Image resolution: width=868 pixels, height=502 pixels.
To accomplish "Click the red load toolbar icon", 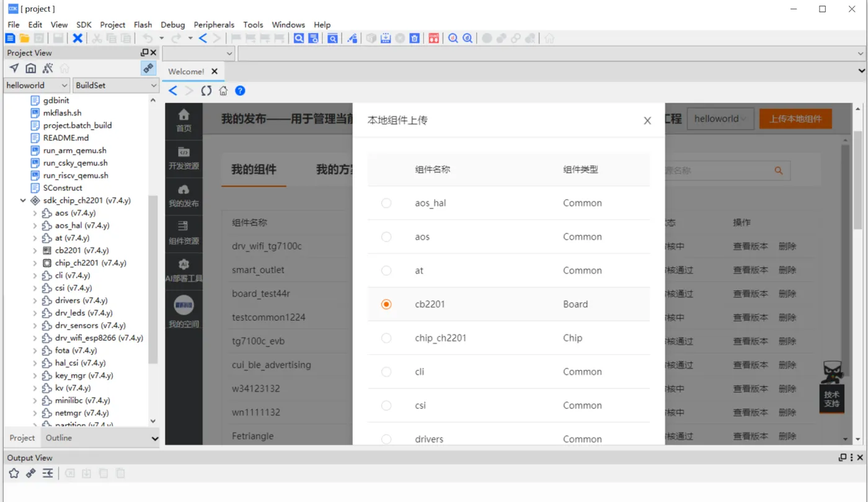I will pyautogui.click(x=434, y=38).
